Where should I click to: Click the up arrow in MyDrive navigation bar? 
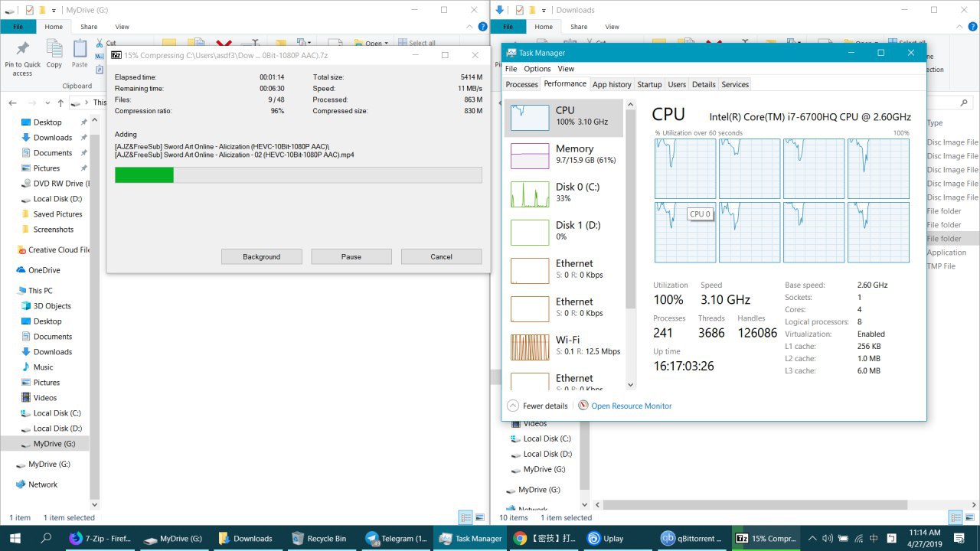[x=60, y=103]
